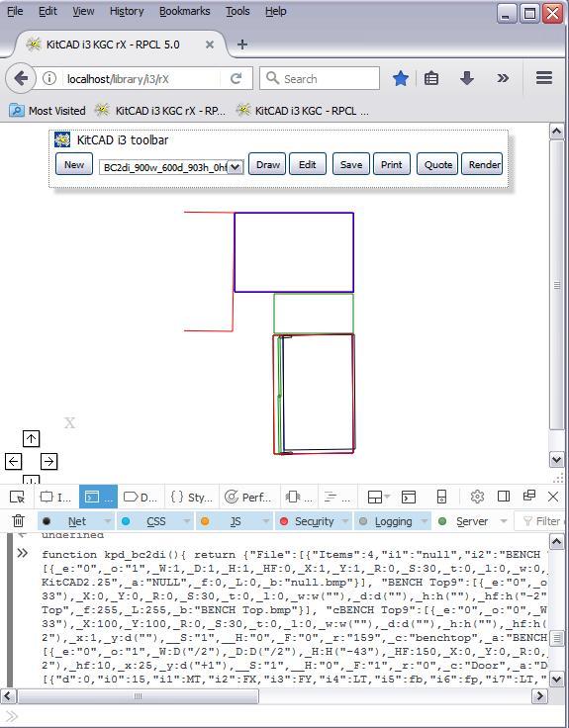Click the New toolbar button
Screen dimensions: 569x728
coord(74,164)
